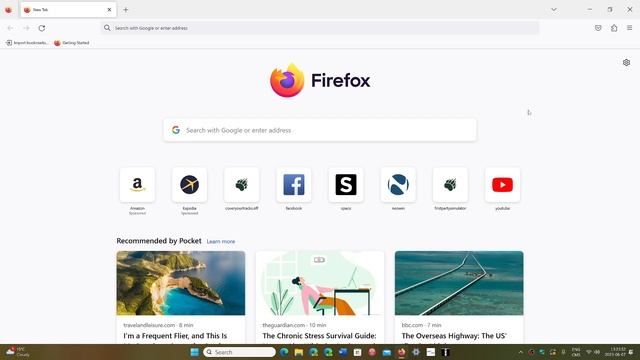Viewport: 640px width, 360px height.
Task: Open Firefox View pinned icon at tab strip start
Action: (8, 10)
